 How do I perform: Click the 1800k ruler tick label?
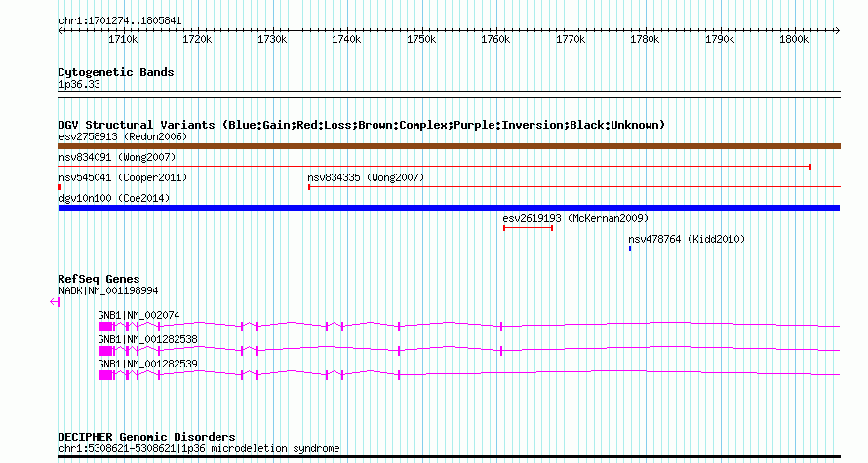coord(794,40)
